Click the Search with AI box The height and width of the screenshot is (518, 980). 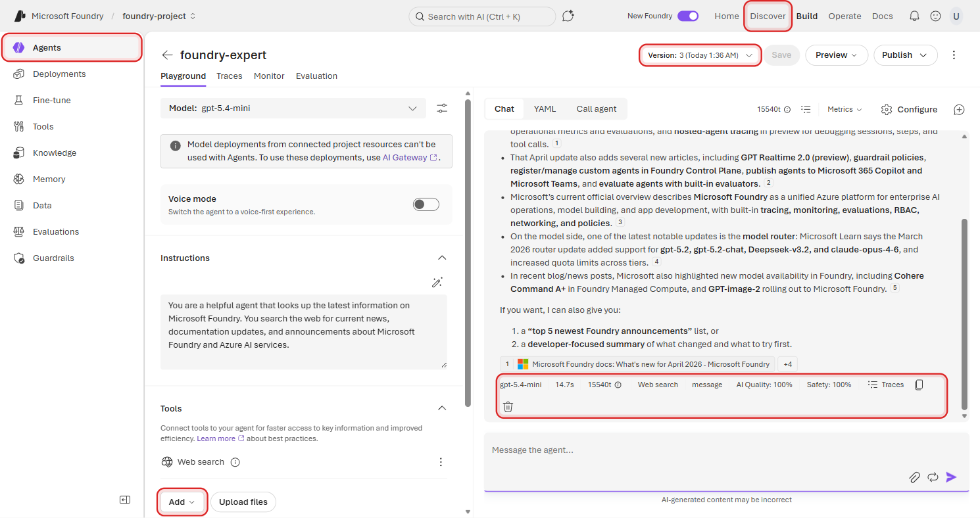pos(482,16)
